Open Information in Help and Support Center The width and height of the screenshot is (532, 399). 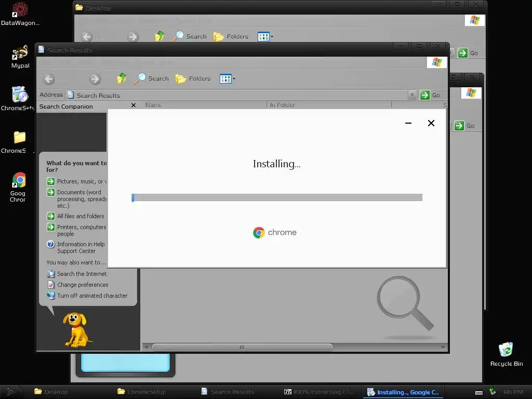click(76, 248)
